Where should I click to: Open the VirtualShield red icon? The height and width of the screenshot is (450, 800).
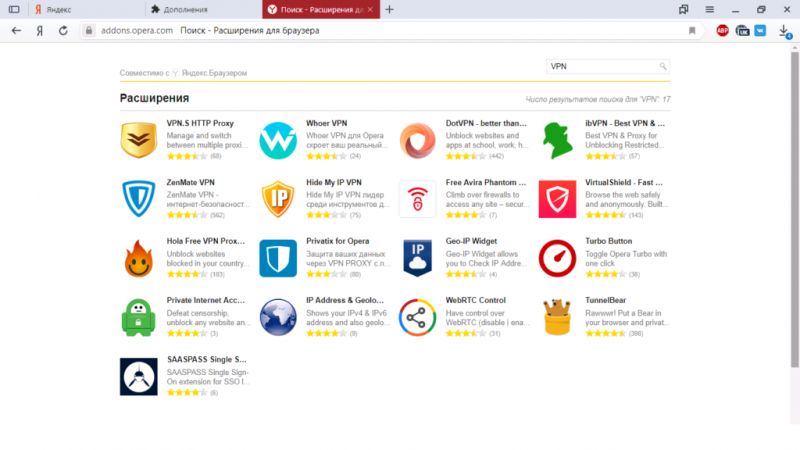[557, 199]
